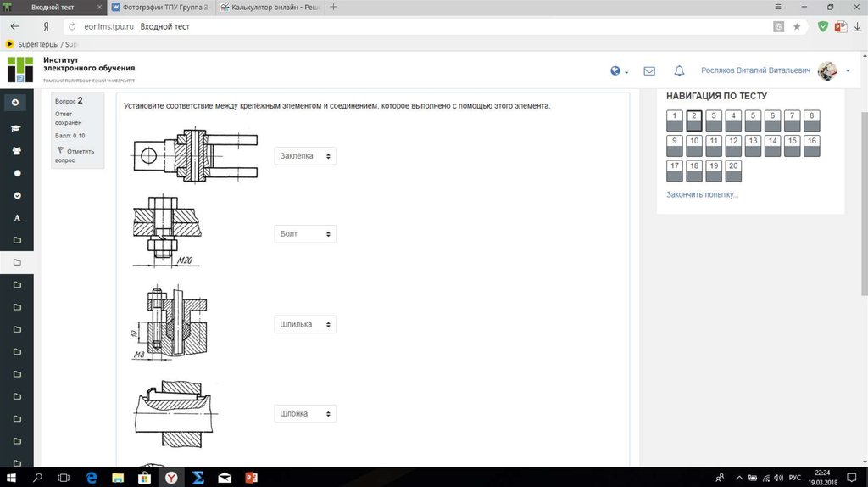
Task: Flag question with 'Отметить вопрос'
Action: click(x=76, y=155)
